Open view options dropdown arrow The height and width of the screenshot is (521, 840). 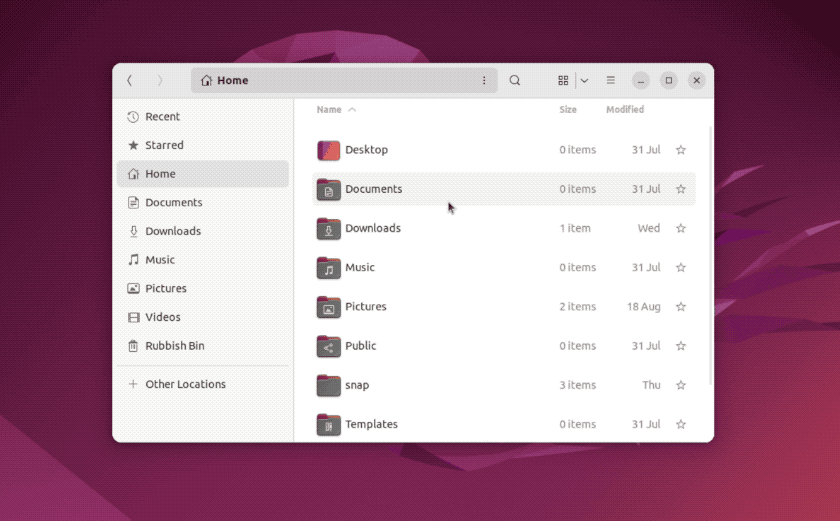[x=584, y=80]
